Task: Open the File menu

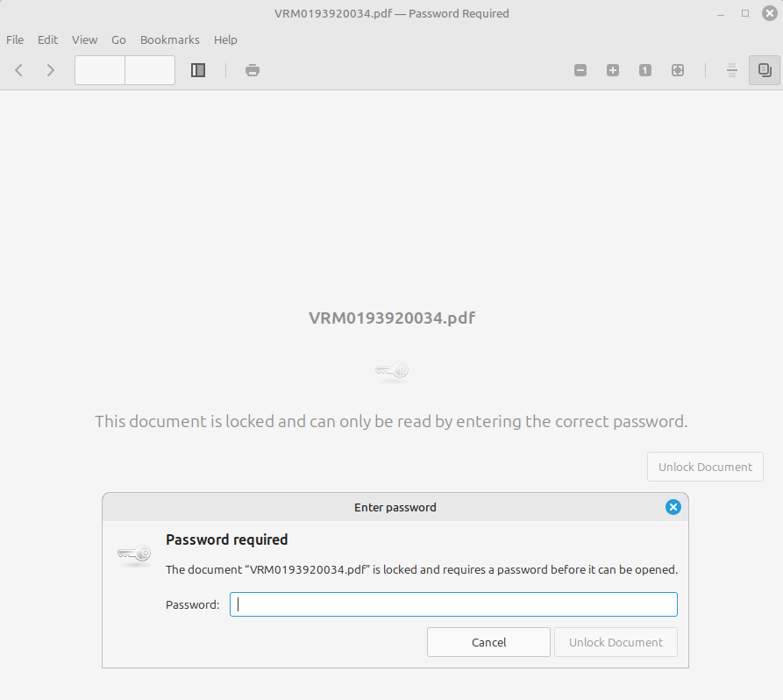Action: [x=15, y=39]
